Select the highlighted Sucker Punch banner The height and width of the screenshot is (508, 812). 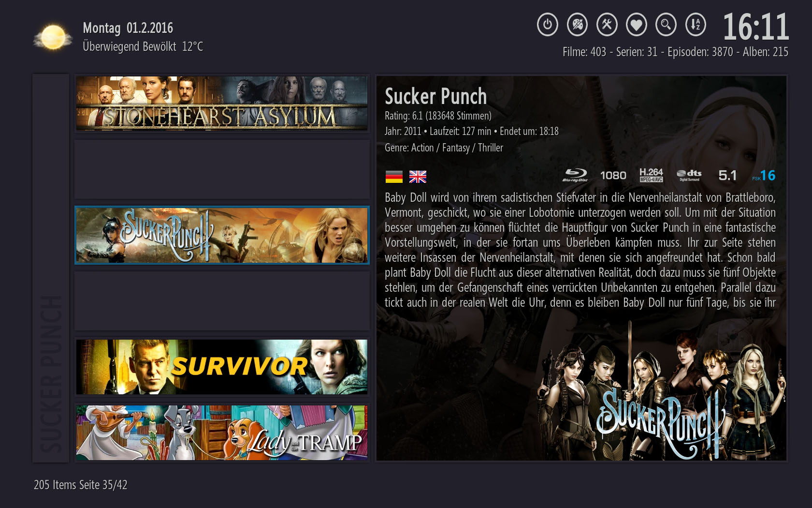pos(222,235)
